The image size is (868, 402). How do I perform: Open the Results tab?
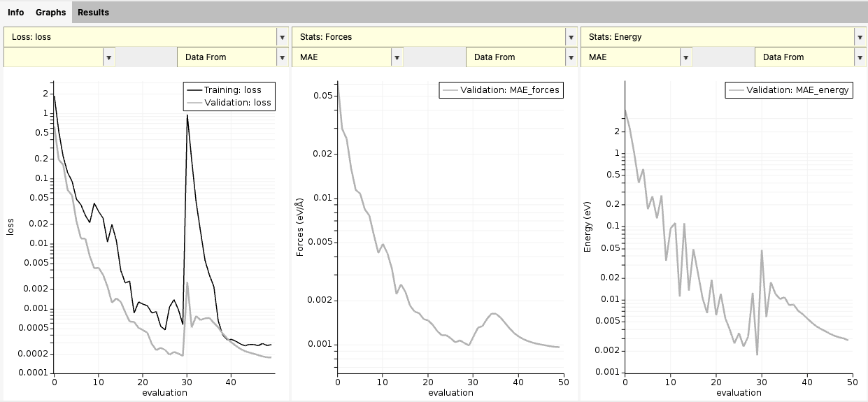pyautogui.click(x=93, y=13)
